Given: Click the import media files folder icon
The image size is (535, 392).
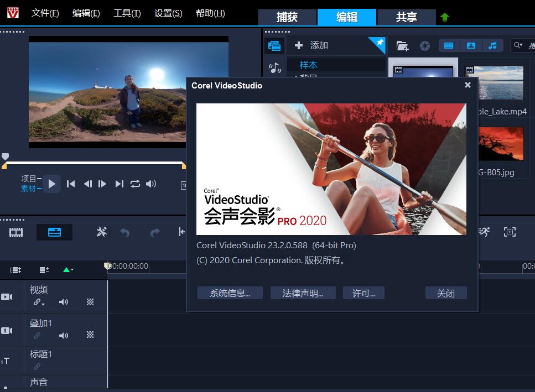Looking at the screenshot, I should [402, 46].
